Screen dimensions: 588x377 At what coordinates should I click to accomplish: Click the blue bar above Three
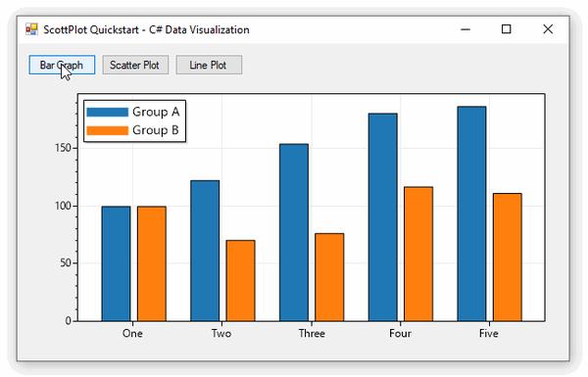[x=294, y=232]
